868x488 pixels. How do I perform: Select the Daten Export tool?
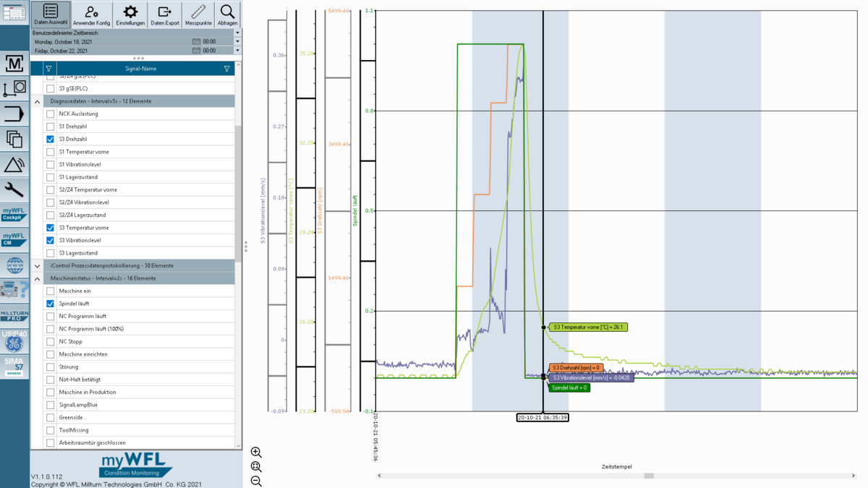pyautogui.click(x=165, y=14)
